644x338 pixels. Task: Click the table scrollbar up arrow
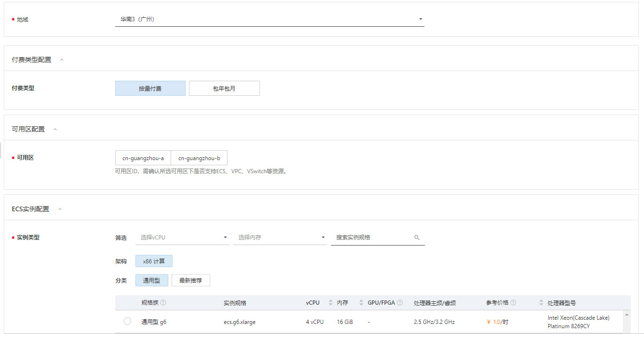click(x=627, y=315)
